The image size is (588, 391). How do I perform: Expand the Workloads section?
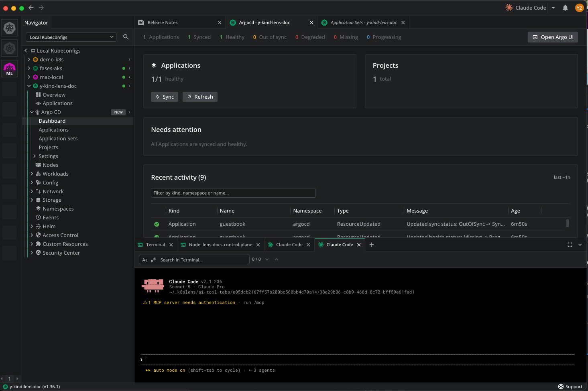coord(32,174)
